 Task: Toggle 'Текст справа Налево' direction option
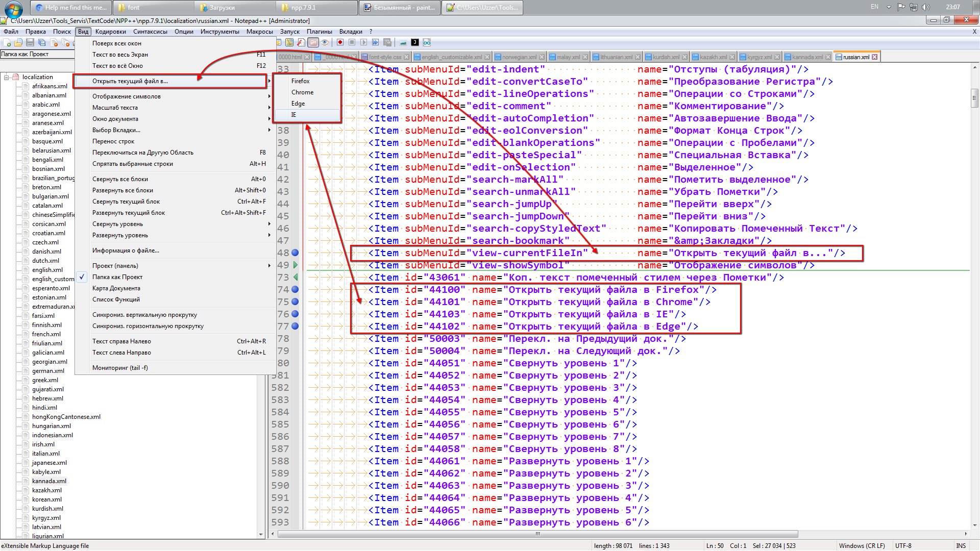175,341
